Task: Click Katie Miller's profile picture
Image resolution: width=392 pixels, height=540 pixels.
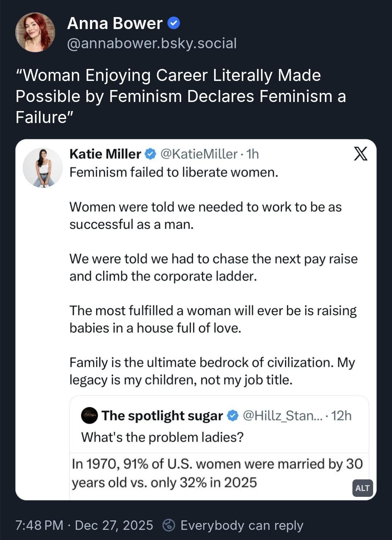Action: coord(42,168)
